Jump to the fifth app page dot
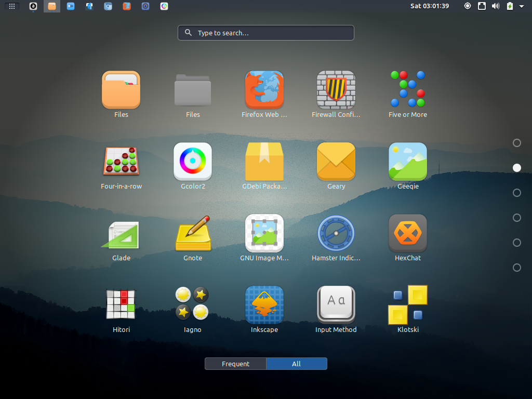532x399 pixels. tap(517, 243)
